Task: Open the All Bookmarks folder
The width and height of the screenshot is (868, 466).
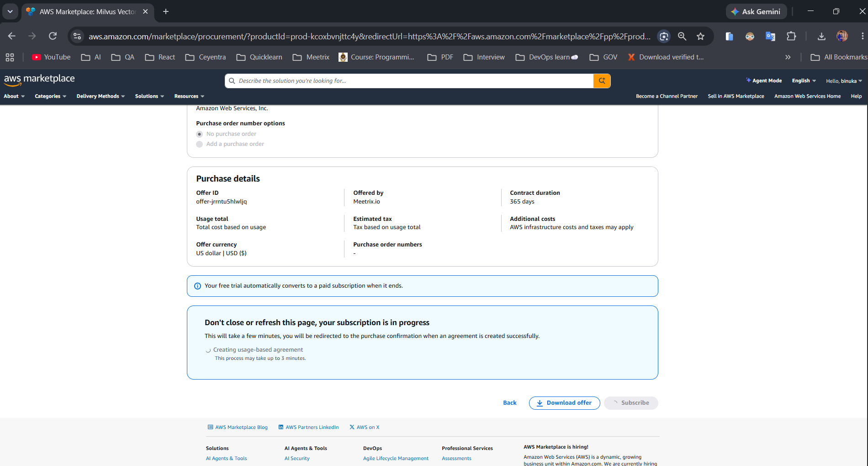Action: pos(838,57)
